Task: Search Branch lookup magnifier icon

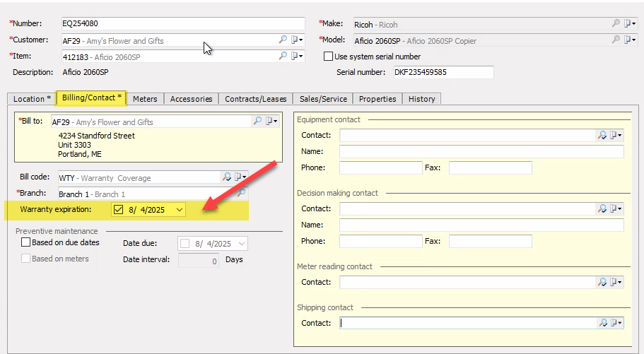Action: pyautogui.click(x=242, y=193)
